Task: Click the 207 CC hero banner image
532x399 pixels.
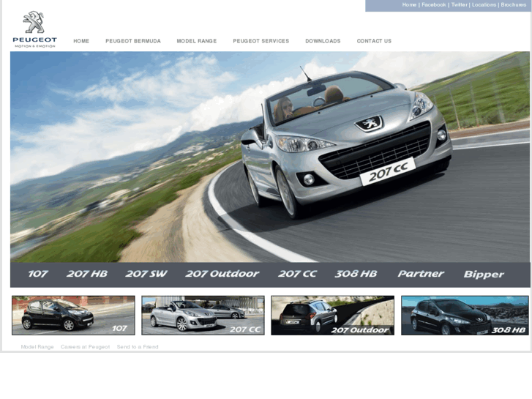Action: (x=270, y=157)
